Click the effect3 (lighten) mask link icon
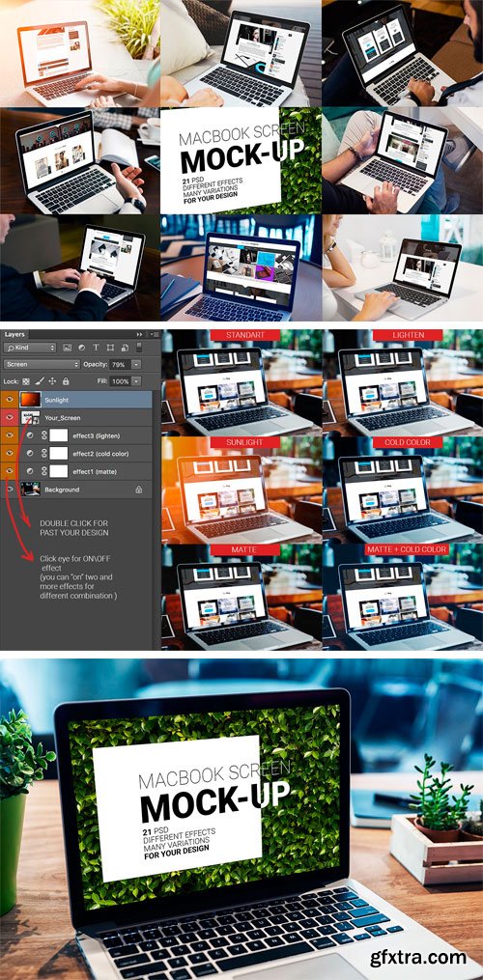Image resolution: width=483 pixels, height=980 pixels. (43, 435)
